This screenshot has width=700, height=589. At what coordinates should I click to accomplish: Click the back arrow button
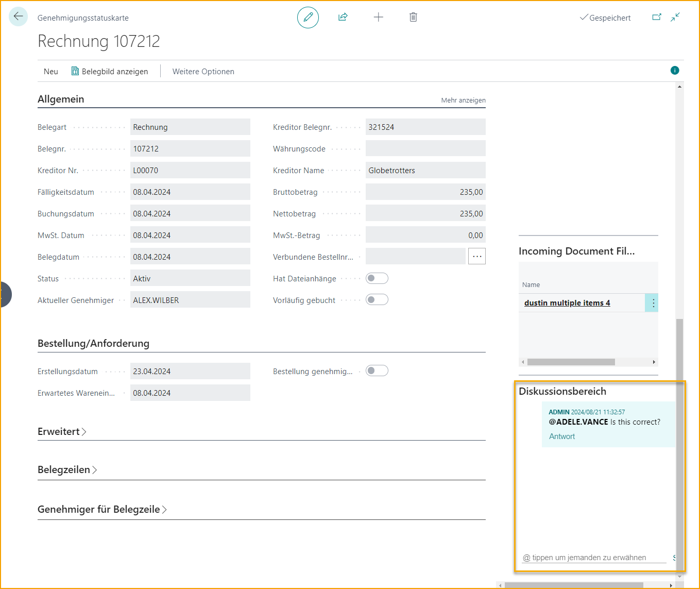pos(19,16)
